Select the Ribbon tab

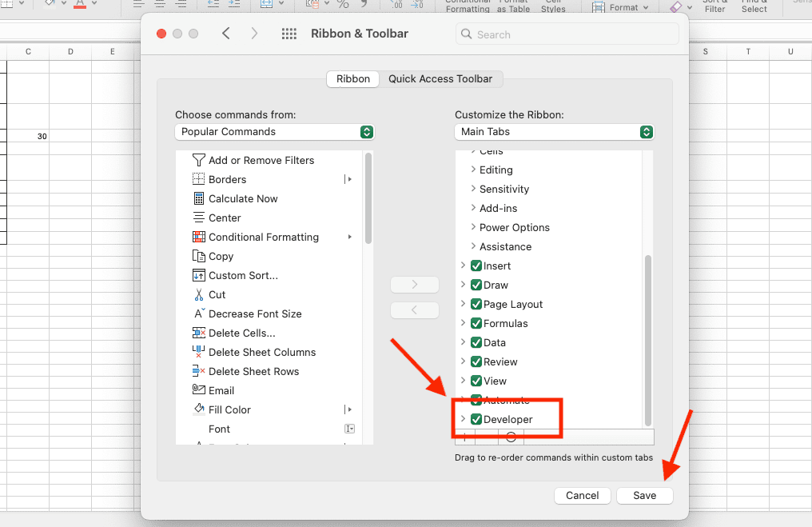point(352,79)
